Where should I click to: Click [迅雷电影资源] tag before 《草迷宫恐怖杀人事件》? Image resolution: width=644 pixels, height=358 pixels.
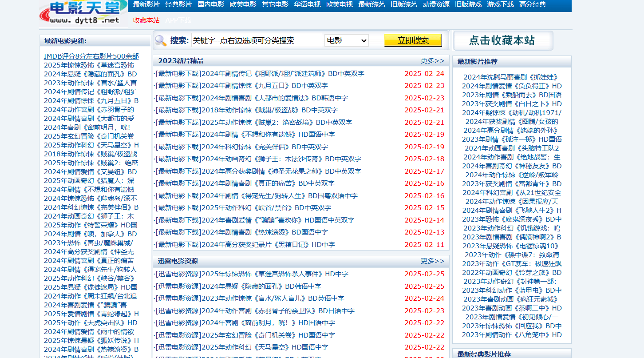[178, 274]
